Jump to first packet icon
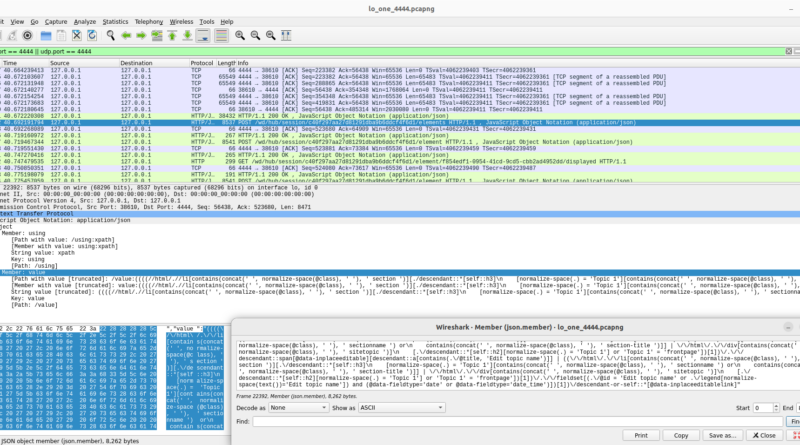800x445 pixels. coord(172,35)
